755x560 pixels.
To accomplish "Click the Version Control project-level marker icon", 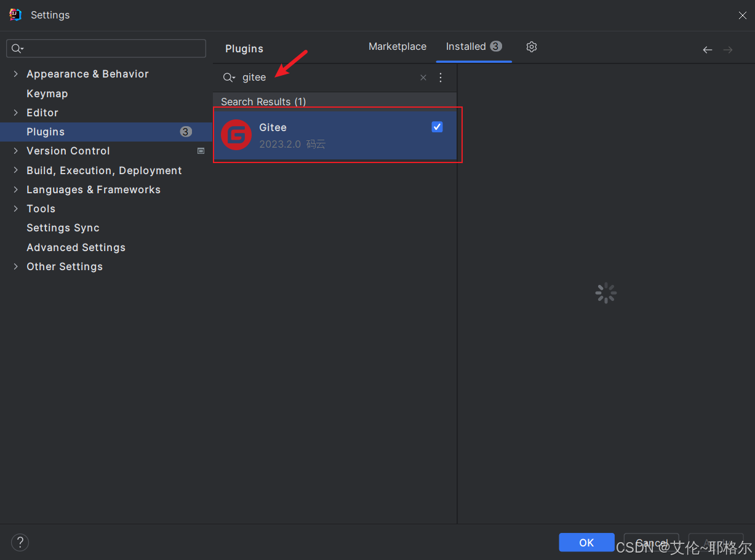I will (201, 151).
